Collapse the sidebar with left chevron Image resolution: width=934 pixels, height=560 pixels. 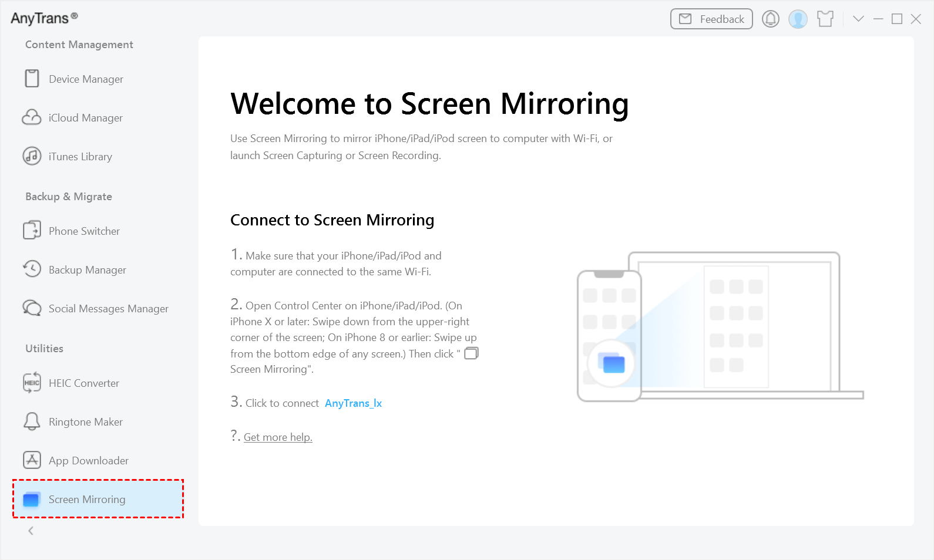point(31,531)
